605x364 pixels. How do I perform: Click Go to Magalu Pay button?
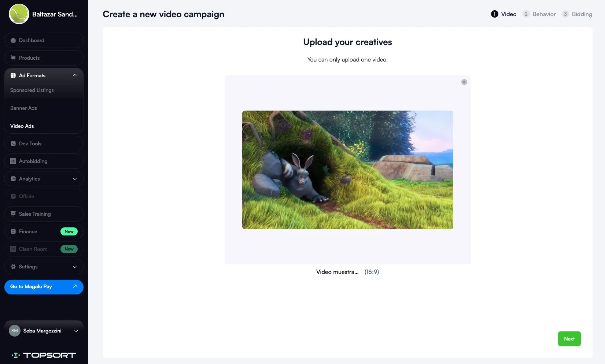pos(44,287)
